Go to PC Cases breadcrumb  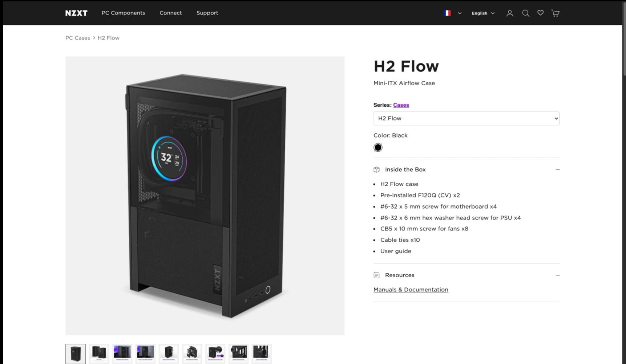78,38
